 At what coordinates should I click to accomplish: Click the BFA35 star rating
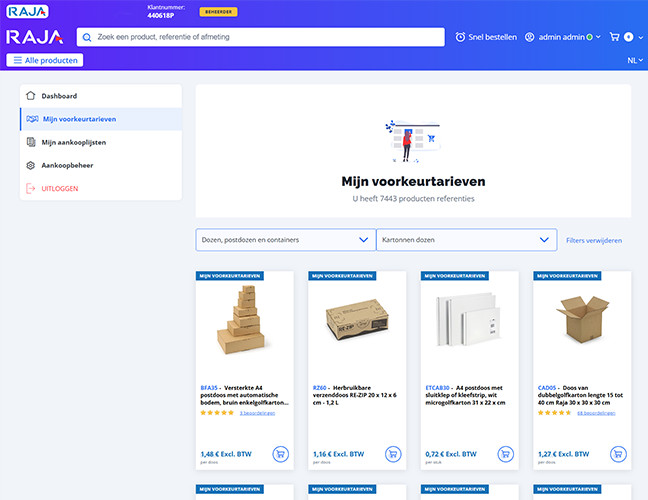[x=217, y=413]
